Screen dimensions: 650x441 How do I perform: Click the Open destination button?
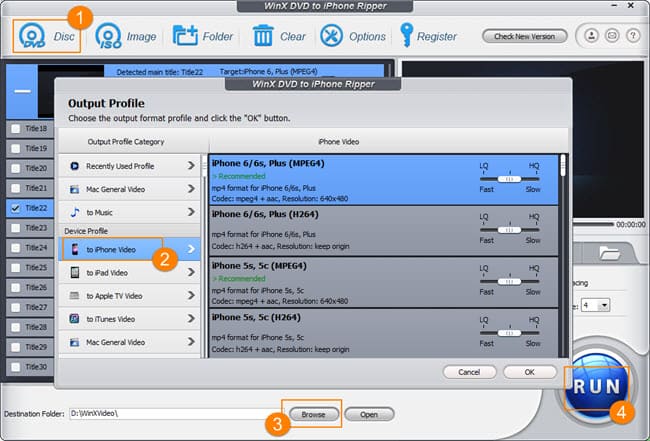(x=369, y=414)
